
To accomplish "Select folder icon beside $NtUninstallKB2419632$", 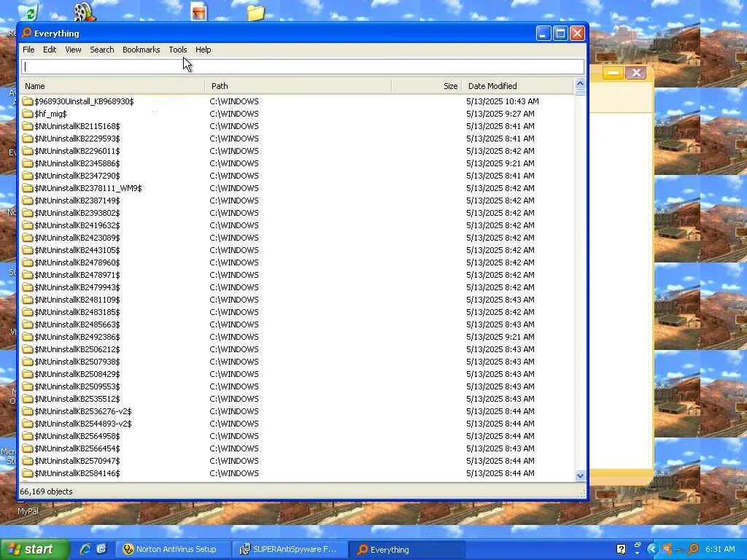I will point(28,225).
